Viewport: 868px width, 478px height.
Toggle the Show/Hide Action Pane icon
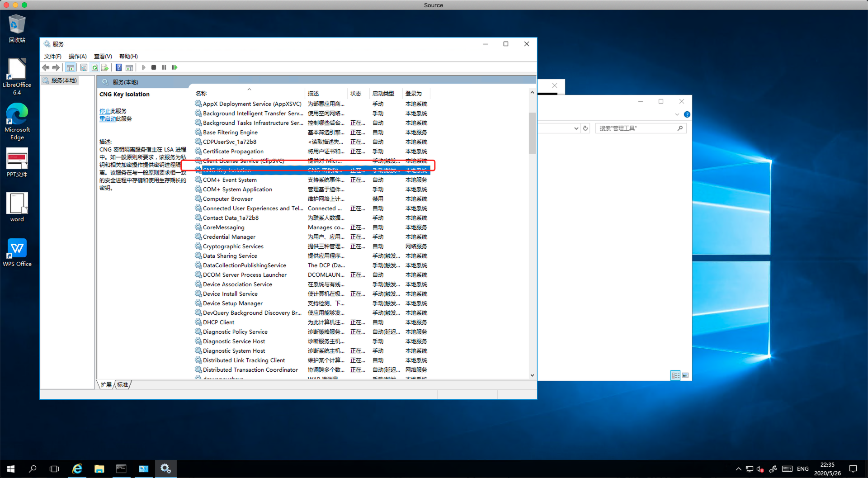(129, 68)
